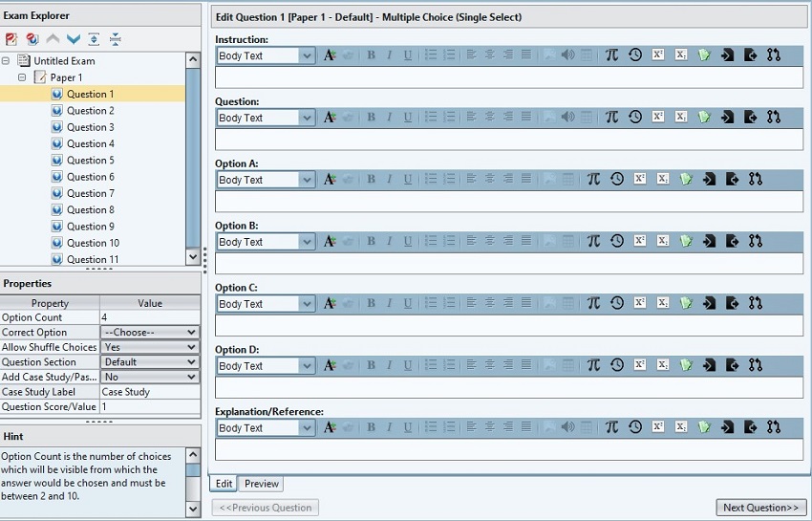Screen dimensions: 812x521
Task: Switch to the Edit tab
Action: pyautogui.click(x=224, y=483)
